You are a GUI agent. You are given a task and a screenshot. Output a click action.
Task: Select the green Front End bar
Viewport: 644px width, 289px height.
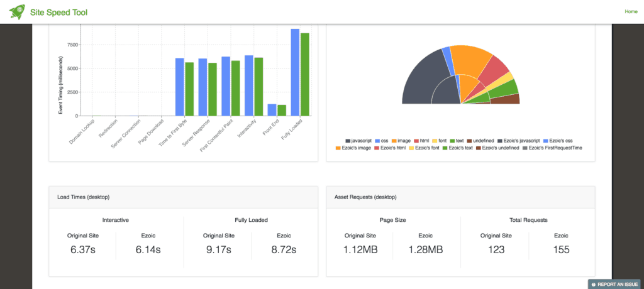tap(281, 111)
